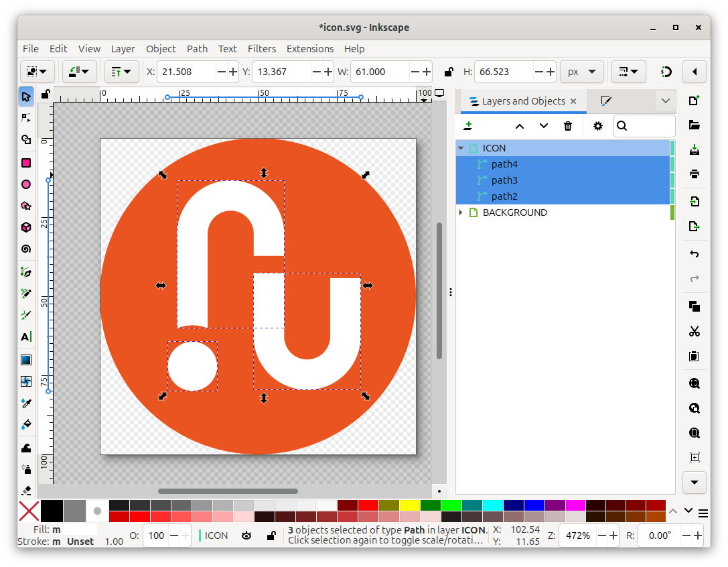Open the px units dropdown
This screenshot has height=567, width=728.
[581, 72]
